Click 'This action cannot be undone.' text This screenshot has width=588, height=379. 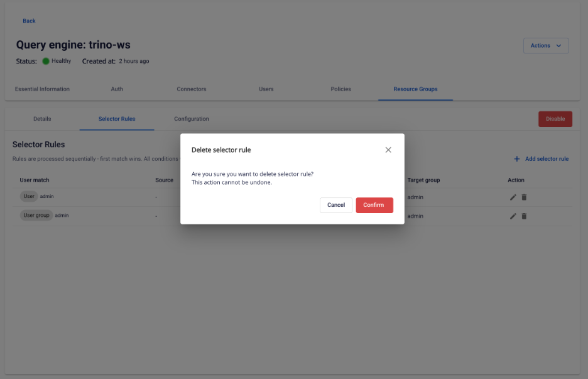pyautogui.click(x=232, y=182)
